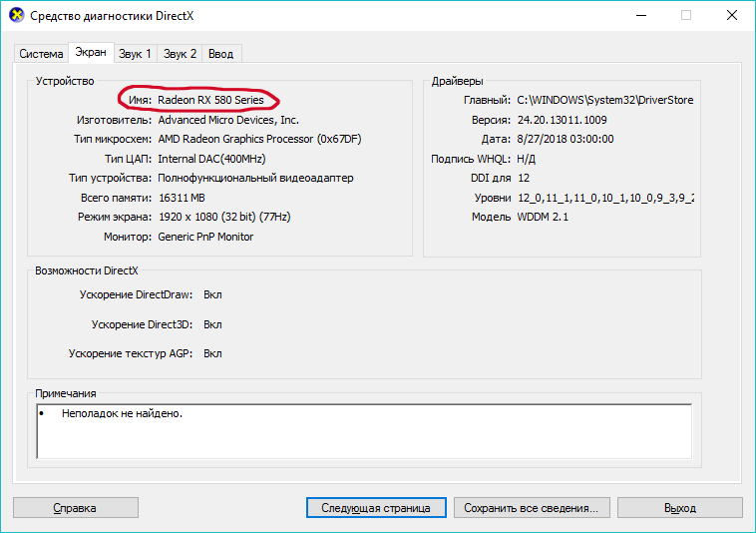Click the Примечания group heading
The width and height of the screenshot is (756, 533).
coord(66,393)
